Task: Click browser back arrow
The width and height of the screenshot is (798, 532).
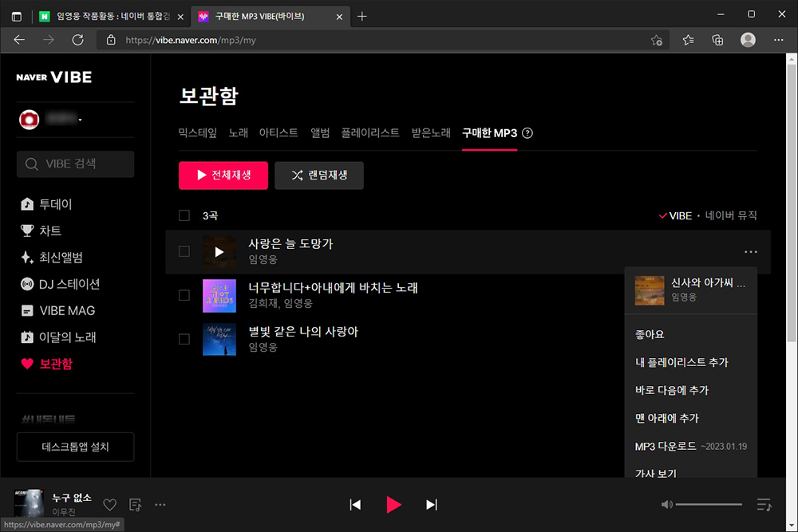Action: click(x=19, y=40)
